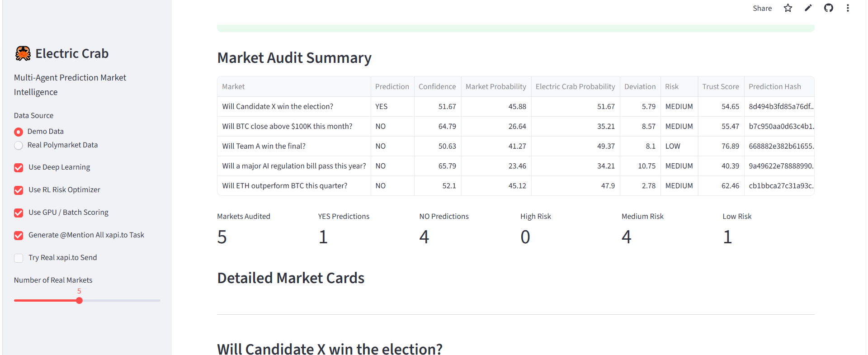Sort by the Confidence column header
868x355 pixels.
pyautogui.click(x=438, y=86)
